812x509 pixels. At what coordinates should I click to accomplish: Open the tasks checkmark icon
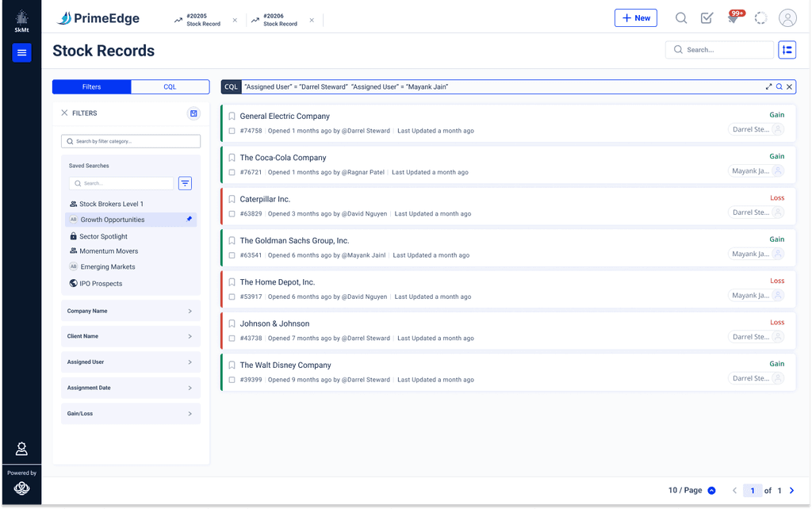pos(707,18)
